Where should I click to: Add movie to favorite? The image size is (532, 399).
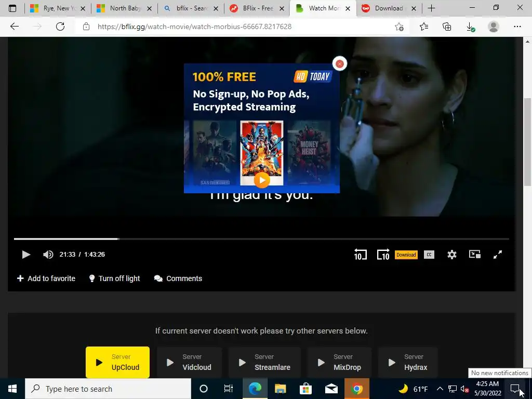(46, 278)
